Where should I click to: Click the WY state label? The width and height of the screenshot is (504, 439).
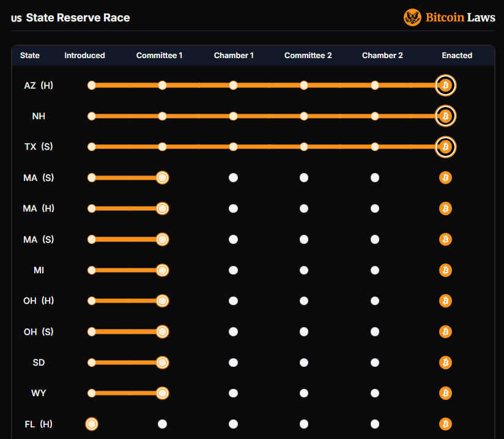click(39, 393)
